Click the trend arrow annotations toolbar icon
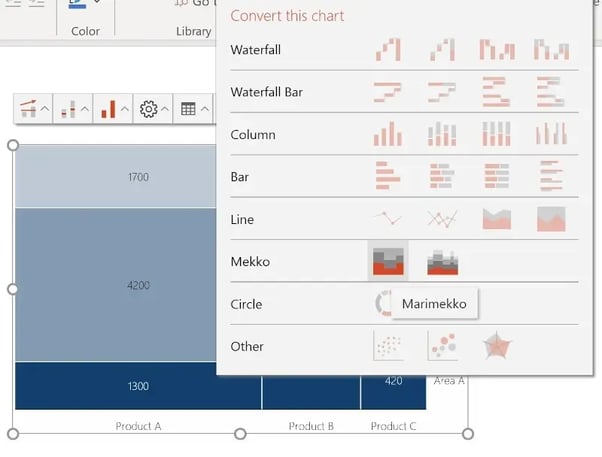 [28, 109]
